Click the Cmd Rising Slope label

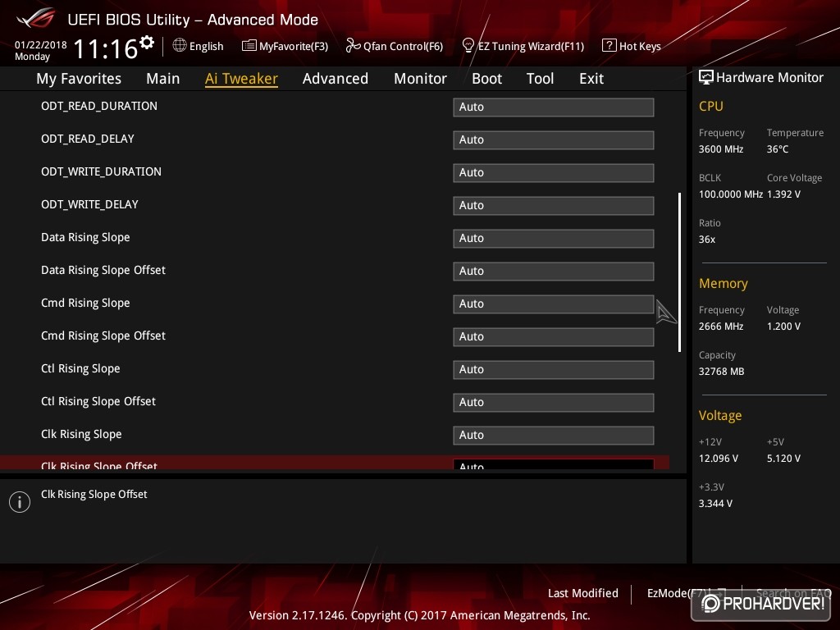[x=85, y=303]
